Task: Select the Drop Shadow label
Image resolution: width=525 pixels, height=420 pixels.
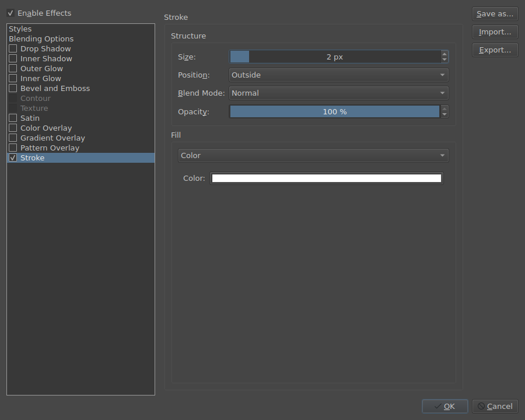Action: click(45, 48)
